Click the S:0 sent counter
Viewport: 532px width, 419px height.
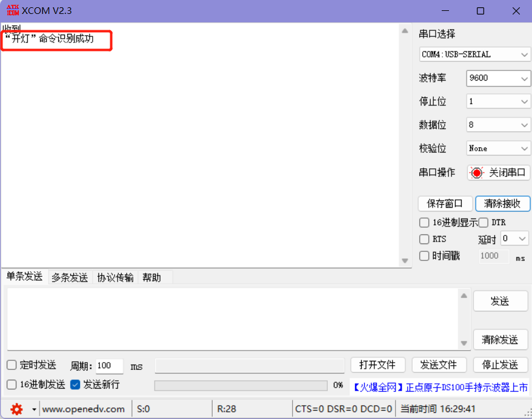point(143,409)
